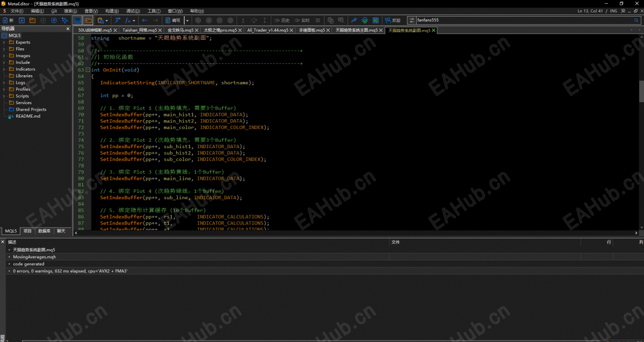The width and height of the screenshot is (644, 342).
Task: Close the Navigator (导航器) panel
Action: [x=68, y=29]
